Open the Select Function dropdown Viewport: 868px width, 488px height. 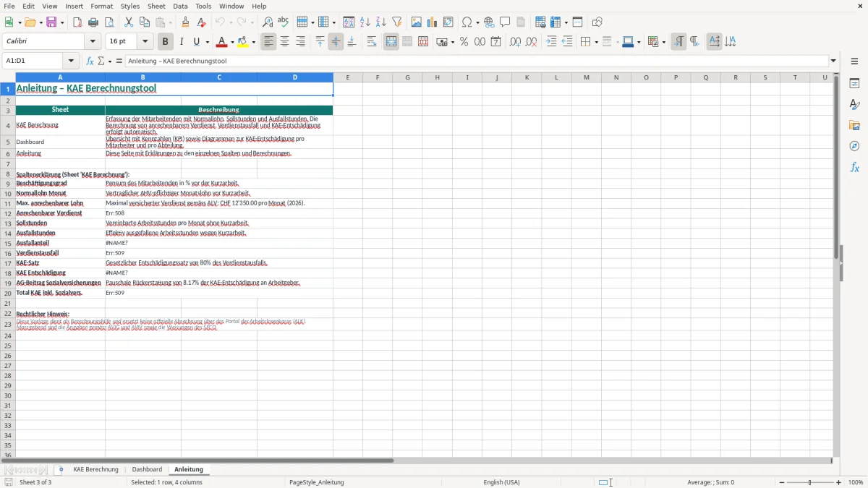(x=110, y=61)
